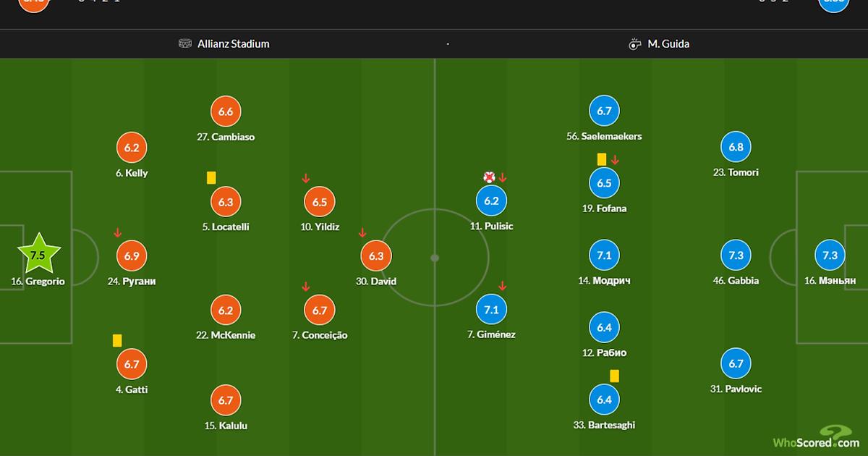Click Locatelli's yellow card icon
Viewport: 868px width, 456px height.
tap(211, 177)
